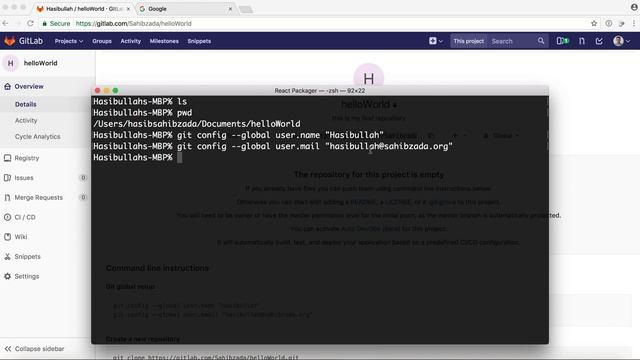Open the new item plus dropdown

click(x=436, y=41)
